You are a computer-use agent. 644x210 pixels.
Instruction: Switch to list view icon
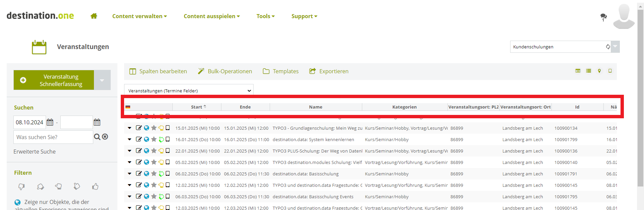tap(589, 71)
